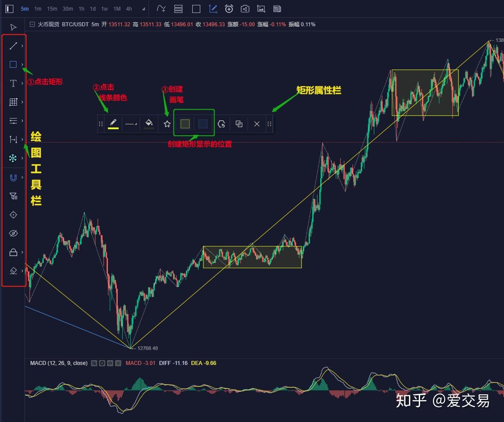This screenshot has height=422, width=504.
Task: Click the star create-brush icon
Action: [167, 124]
